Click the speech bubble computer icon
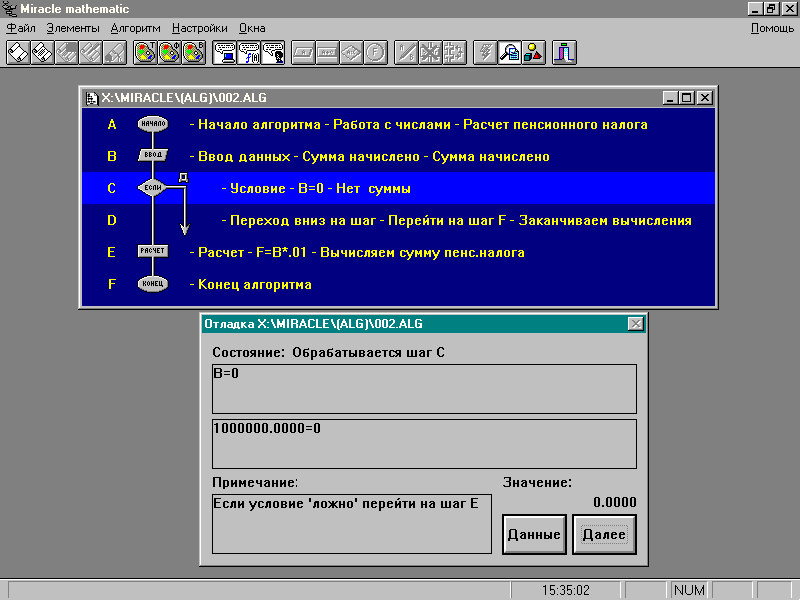The height and width of the screenshot is (600, 800). coord(225,52)
